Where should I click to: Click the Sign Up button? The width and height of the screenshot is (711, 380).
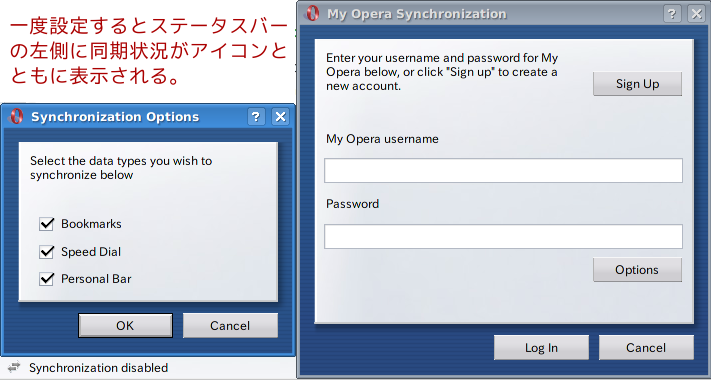pyautogui.click(x=637, y=84)
